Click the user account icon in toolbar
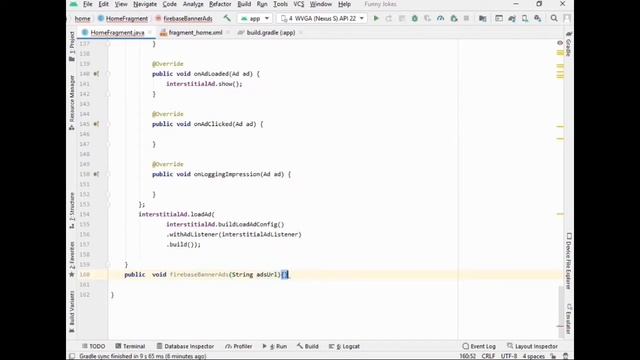This screenshot has width=640, height=360. [567, 18]
